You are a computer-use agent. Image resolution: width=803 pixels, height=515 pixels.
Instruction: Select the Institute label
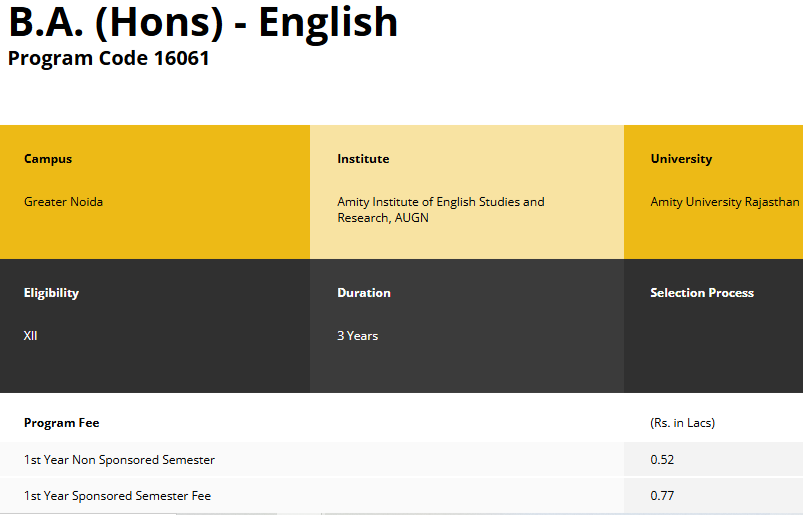363,159
